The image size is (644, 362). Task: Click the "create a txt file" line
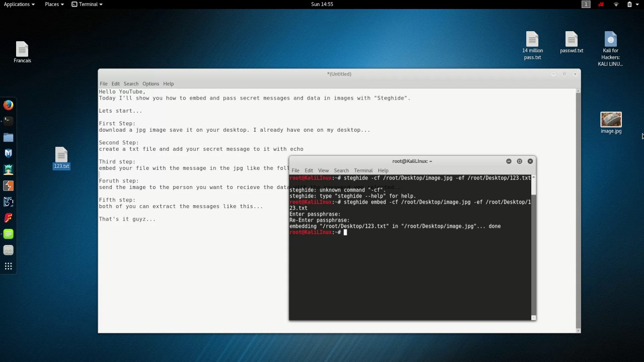click(x=201, y=149)
